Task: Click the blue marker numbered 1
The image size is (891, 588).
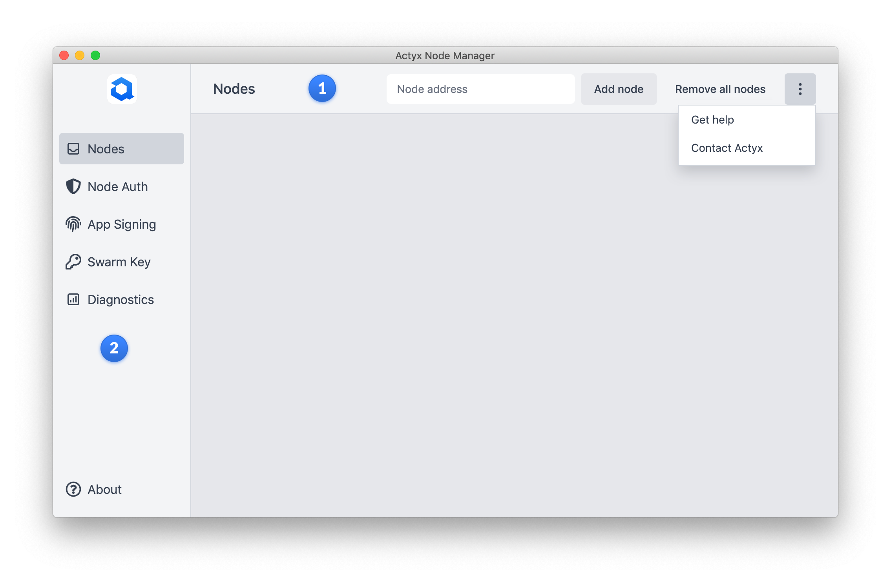Action: tap(322, 88)
